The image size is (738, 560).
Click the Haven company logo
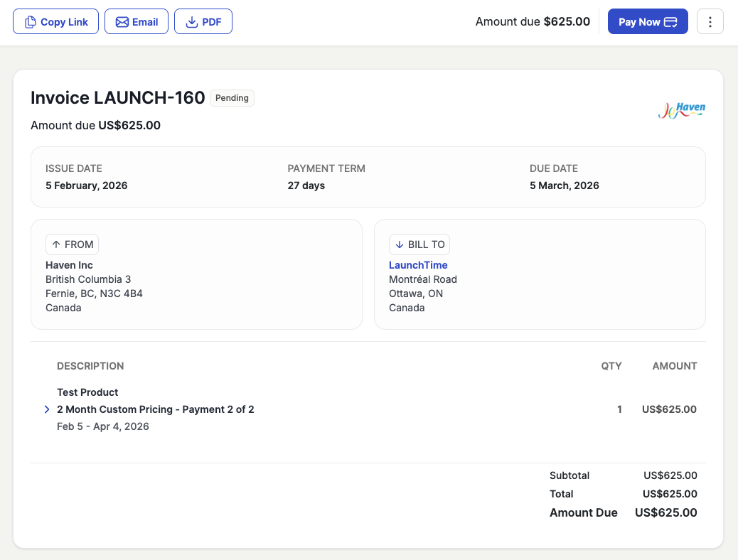(681, 110)
